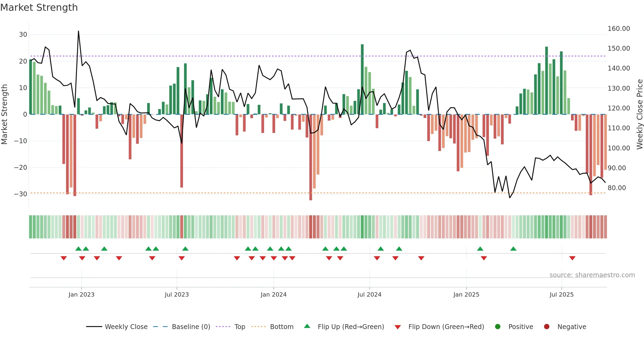This screenshot has height=362, width=644.
Task: Click the weekly close line peak near Jan 2023
Action: pos(78,31)
